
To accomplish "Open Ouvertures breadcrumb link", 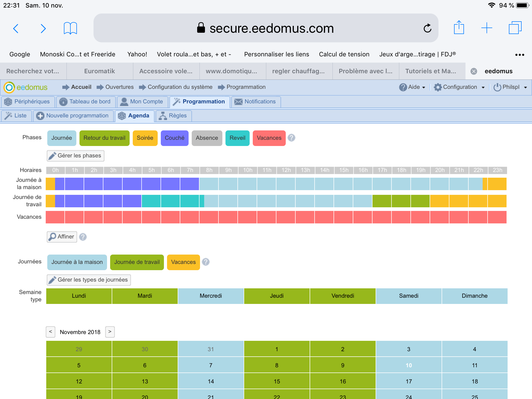I will click(x=119, y=87).
